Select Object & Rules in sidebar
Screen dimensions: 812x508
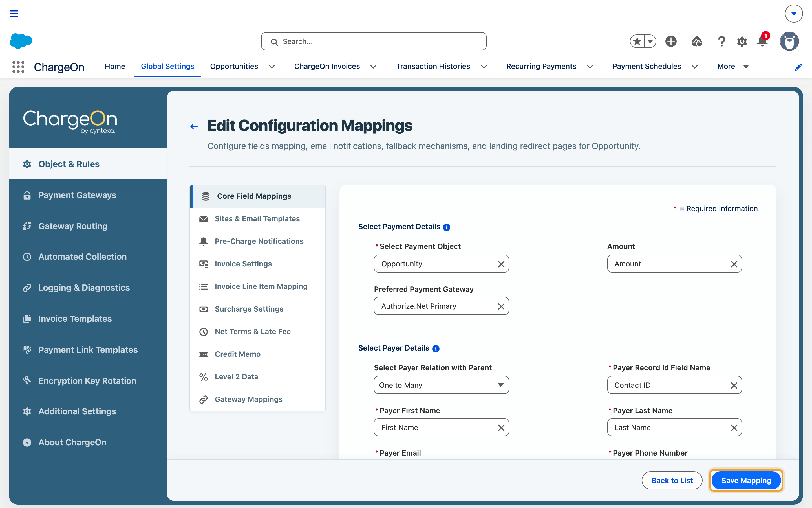(88, 164)
